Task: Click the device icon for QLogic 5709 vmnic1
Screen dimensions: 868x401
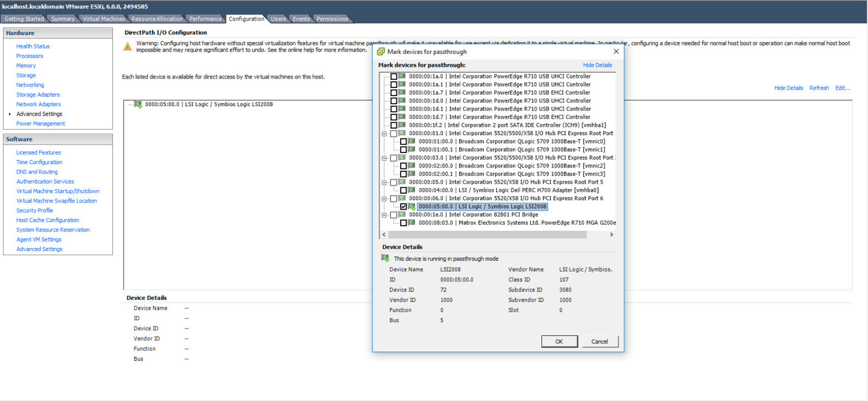Action: 412,150
